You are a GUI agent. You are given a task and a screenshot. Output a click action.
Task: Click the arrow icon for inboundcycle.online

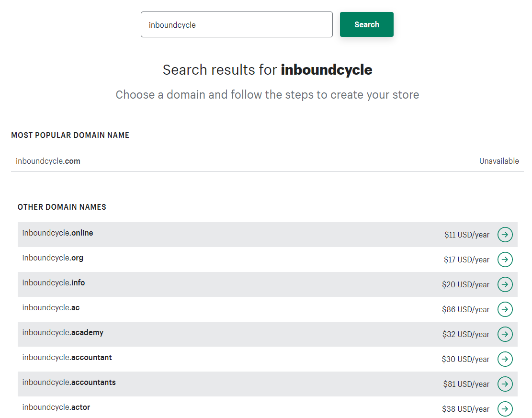coord(505,235)
